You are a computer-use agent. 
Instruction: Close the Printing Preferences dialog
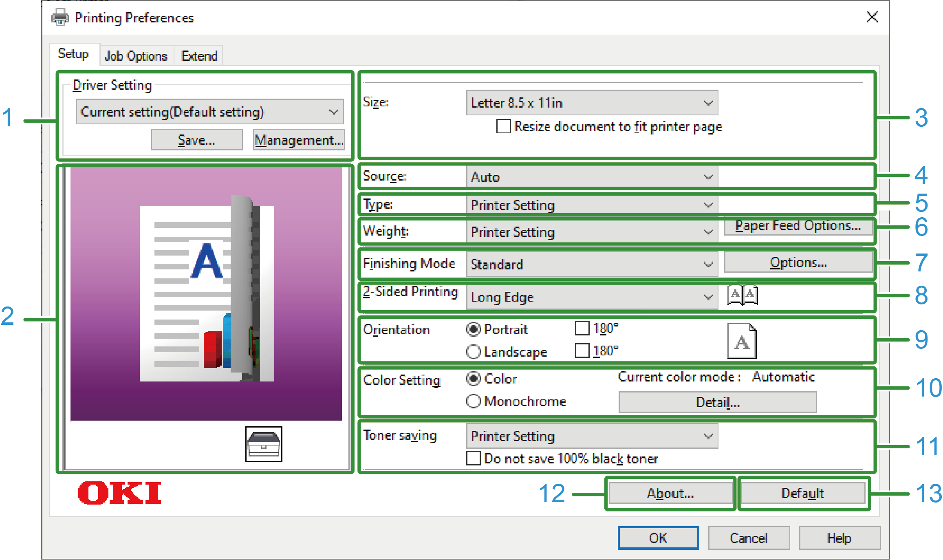pyautogui.click(x=872, y=17)
